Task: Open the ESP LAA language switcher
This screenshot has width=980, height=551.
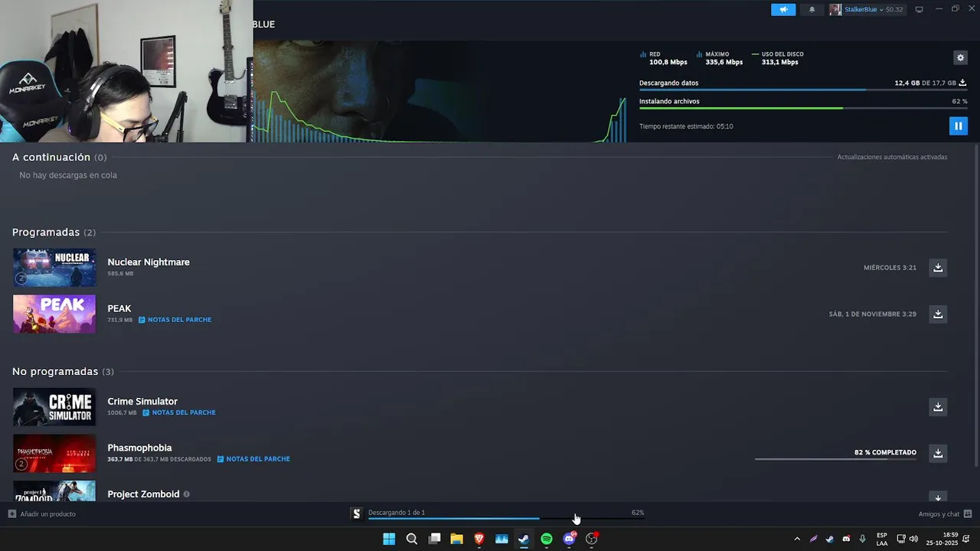Action: tap(882, 539)
